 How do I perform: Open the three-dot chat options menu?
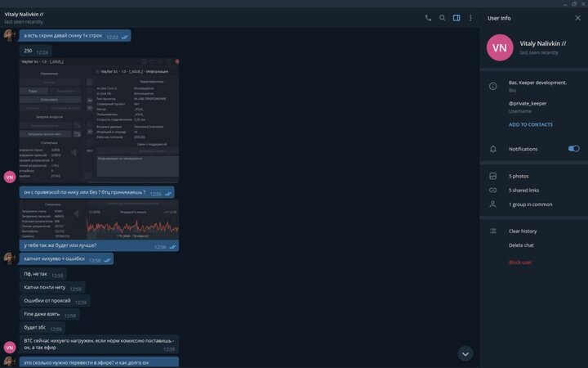pyautogui.click(x=470, y=17)
